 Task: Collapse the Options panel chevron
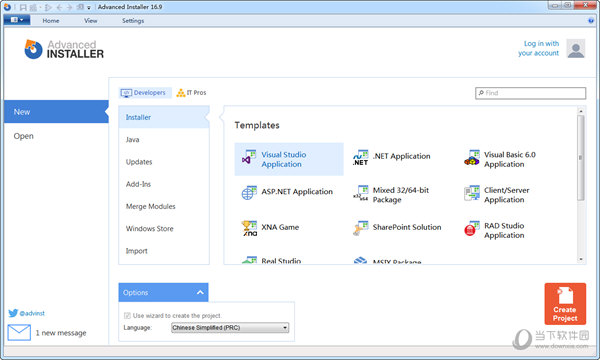(200, 293)
